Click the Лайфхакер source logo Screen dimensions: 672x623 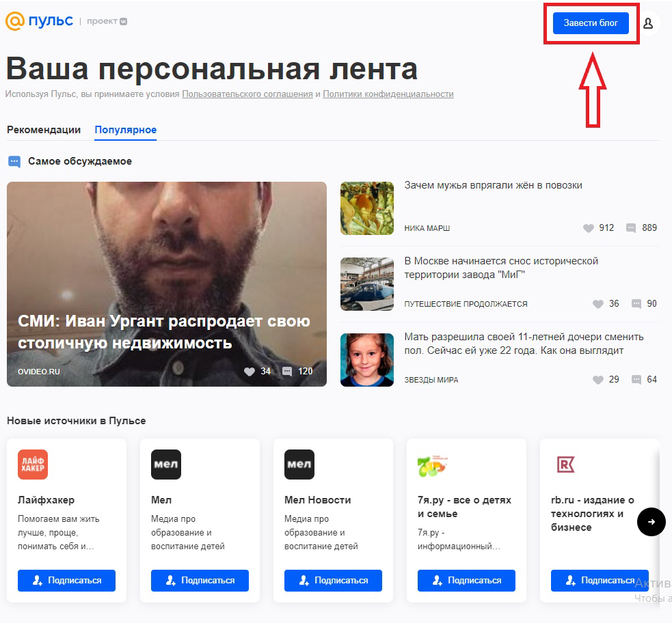[x=33, y=465]
